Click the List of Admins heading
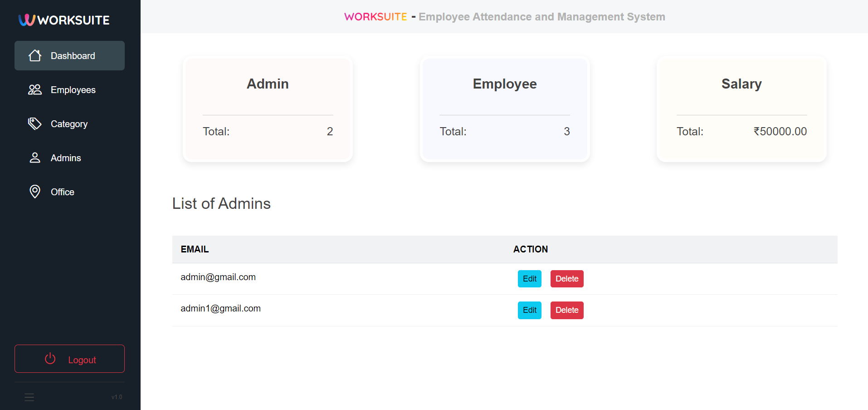868x410 pixels. point(221,203)
